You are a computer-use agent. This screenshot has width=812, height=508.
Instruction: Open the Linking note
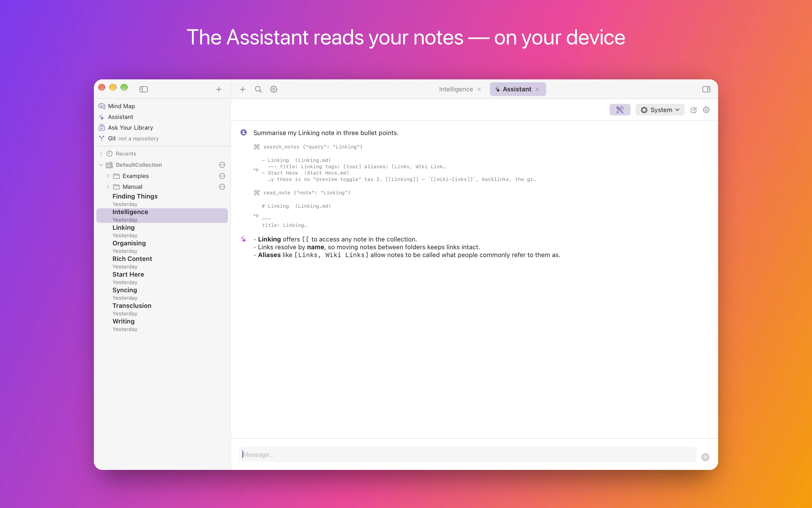coord(162,231)
